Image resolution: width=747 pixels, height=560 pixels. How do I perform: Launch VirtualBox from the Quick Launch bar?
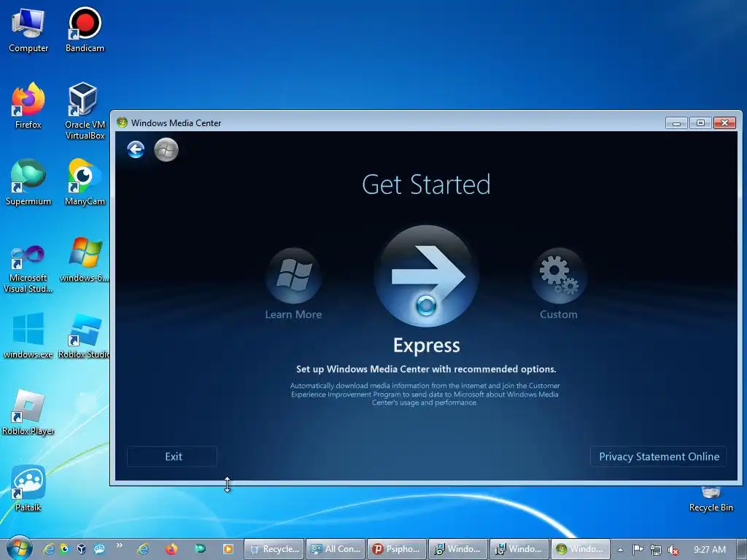pos(82,549)
